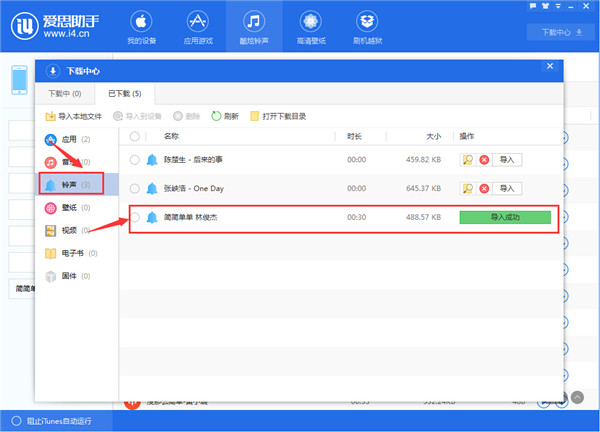The width and height of the screenshot is (600, 432).
Task: Click the bell icon of 简简单单 row
Action: 152,217
